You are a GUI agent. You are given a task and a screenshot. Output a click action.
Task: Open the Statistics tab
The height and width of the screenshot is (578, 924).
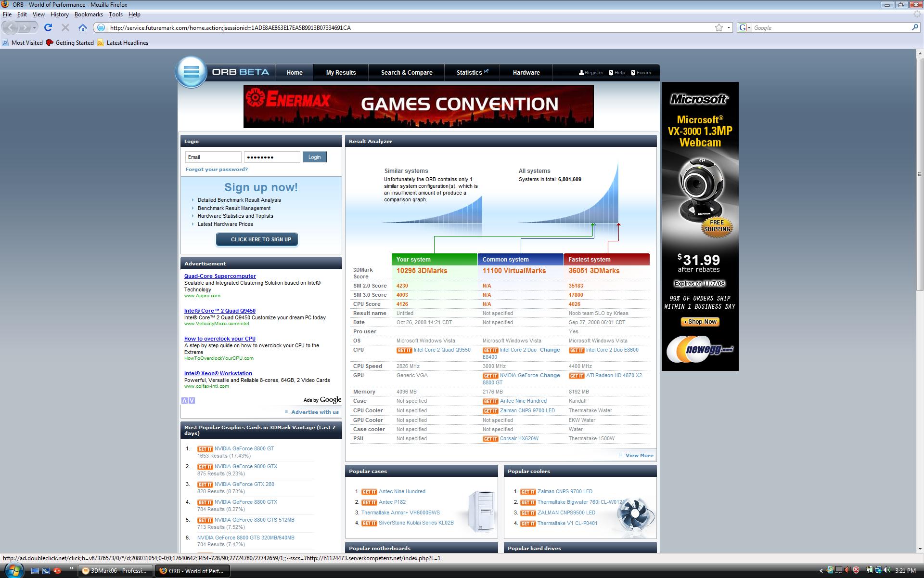(472, 73)
